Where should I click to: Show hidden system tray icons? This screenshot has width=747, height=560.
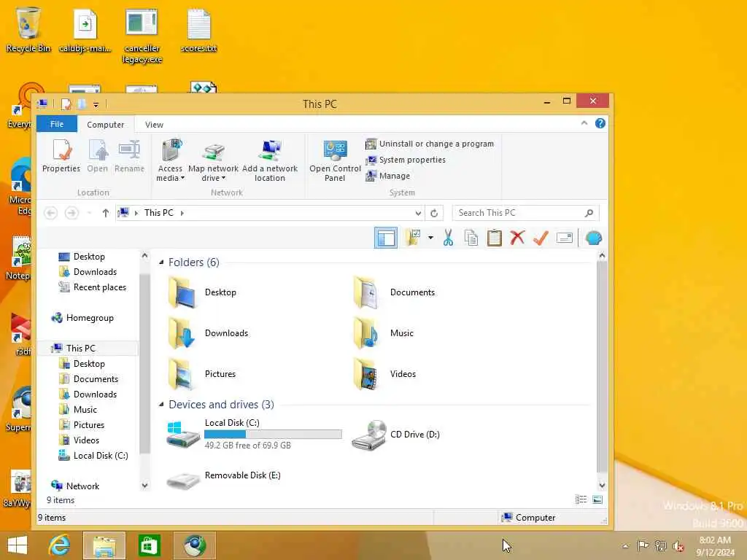tap(625, 545)
